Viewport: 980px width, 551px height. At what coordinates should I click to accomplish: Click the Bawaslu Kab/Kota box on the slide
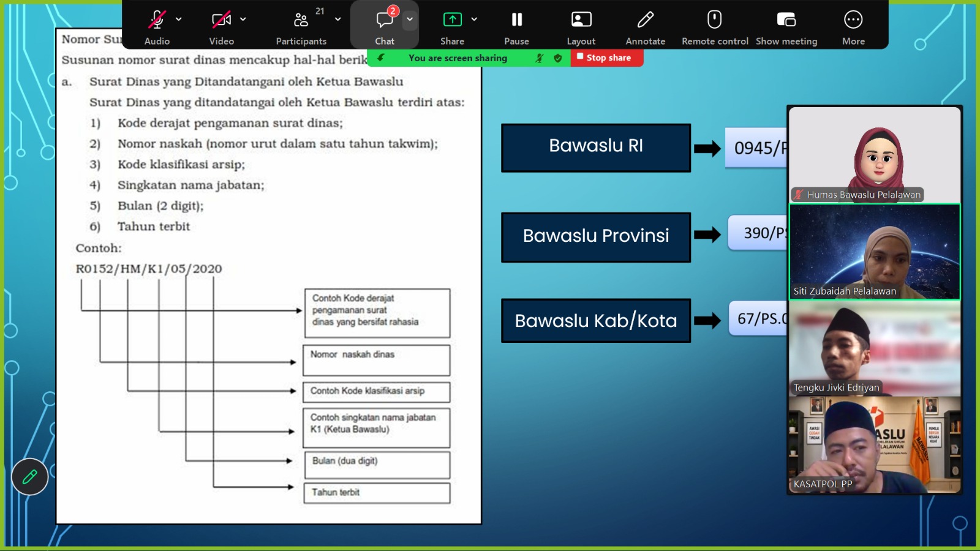[x=596, y=320]
